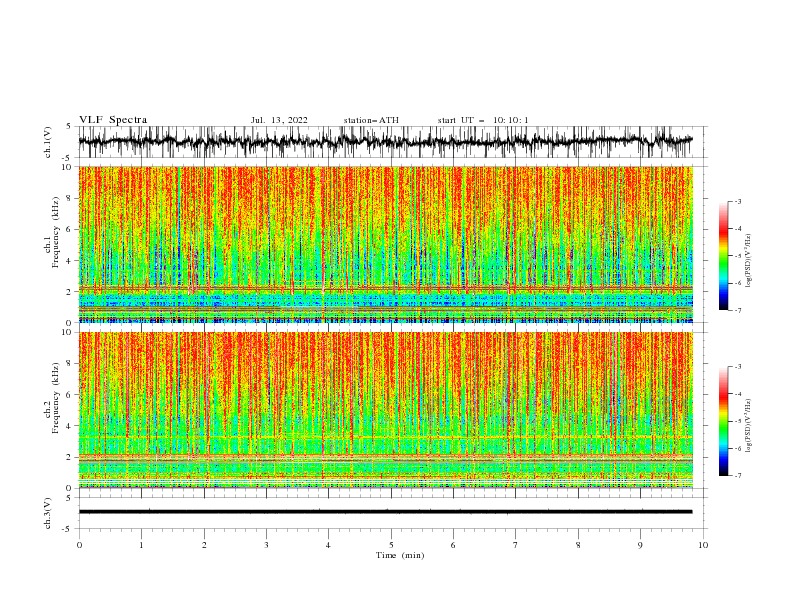The width and height of the screenshot is (792, 612).
Task: Click the ch.2 "Frequency (kHz)" axis label
Action: click(56, 397)
